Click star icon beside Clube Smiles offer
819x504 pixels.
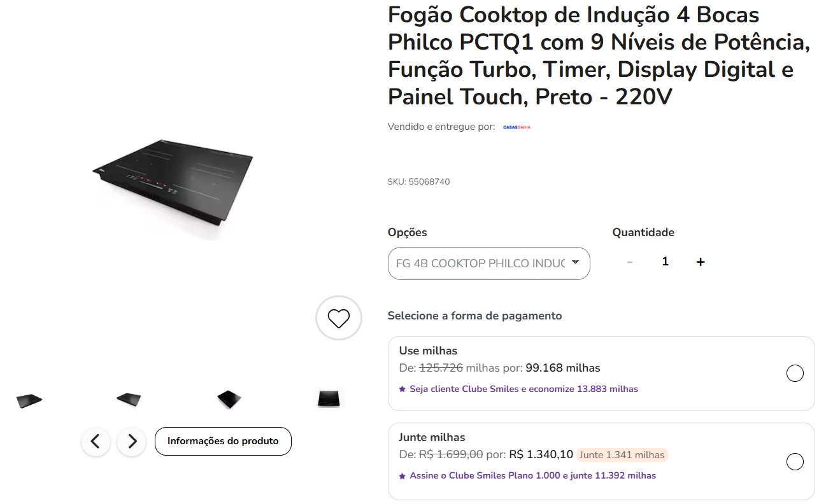click(x=402, y=389)
